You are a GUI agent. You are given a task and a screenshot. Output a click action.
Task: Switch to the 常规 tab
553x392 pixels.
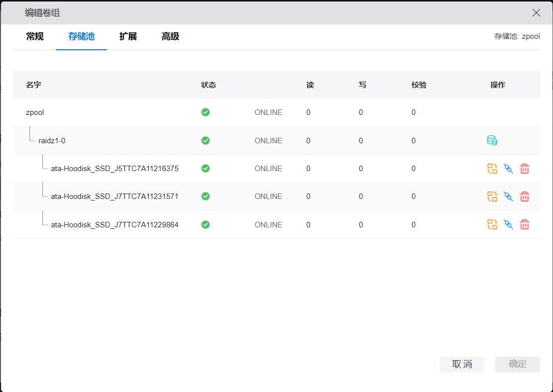point(35,36)
